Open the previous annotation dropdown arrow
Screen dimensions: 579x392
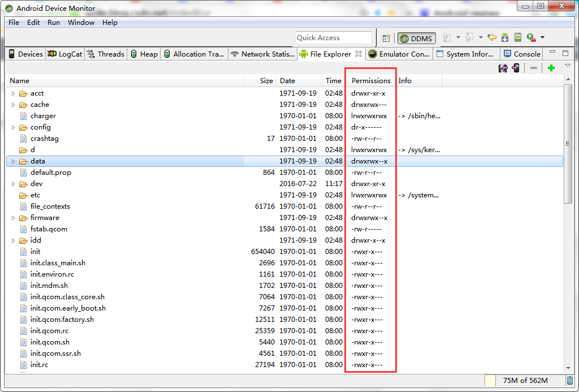481,37
